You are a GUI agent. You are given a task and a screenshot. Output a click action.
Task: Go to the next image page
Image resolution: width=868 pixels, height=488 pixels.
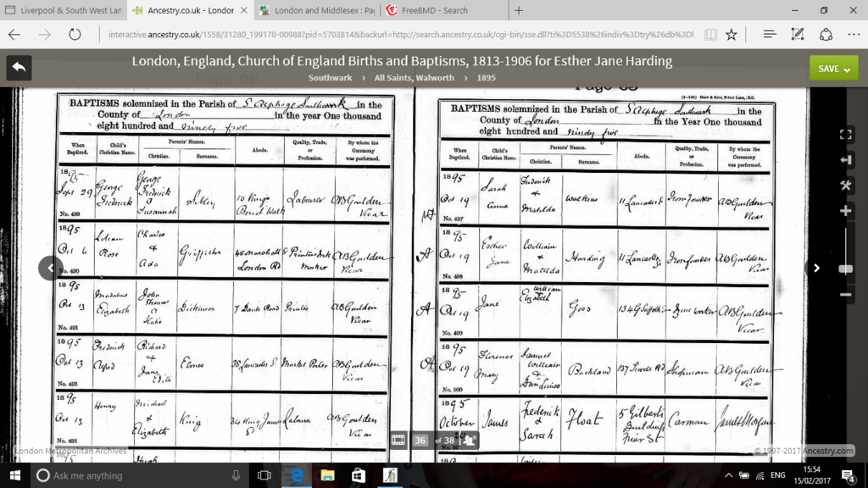[816, 269]
